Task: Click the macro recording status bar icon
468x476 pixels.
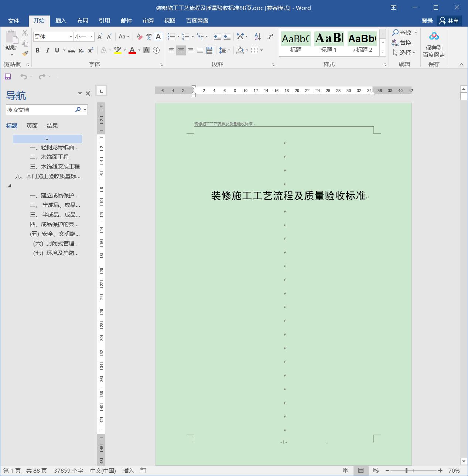Action: [143, 470]
